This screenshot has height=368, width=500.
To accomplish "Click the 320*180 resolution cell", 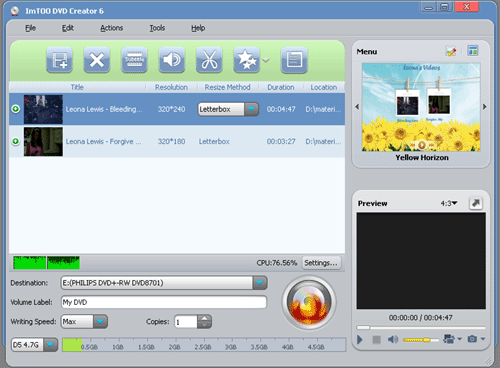I will [171, 141].
